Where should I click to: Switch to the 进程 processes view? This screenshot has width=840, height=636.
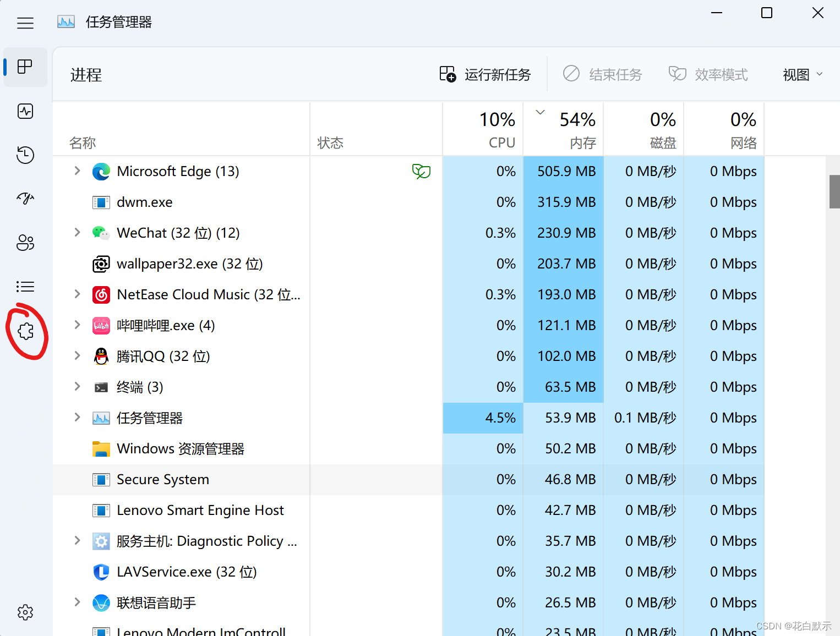point(25,67)
